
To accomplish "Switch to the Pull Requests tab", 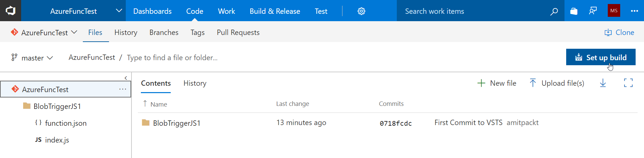I will (238, 32).
